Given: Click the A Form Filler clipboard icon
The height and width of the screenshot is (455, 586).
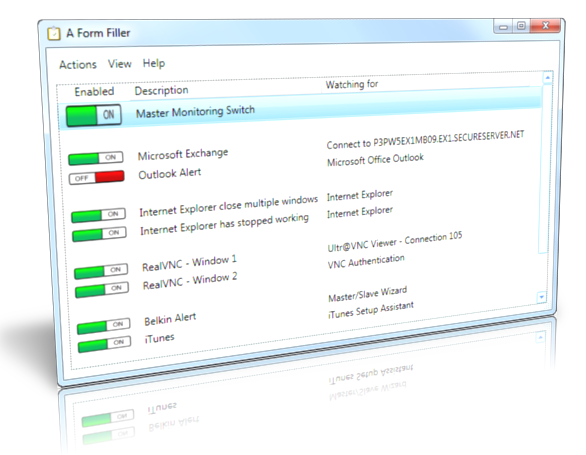Looking at the screenshot, I should click(x=54, y=33).
